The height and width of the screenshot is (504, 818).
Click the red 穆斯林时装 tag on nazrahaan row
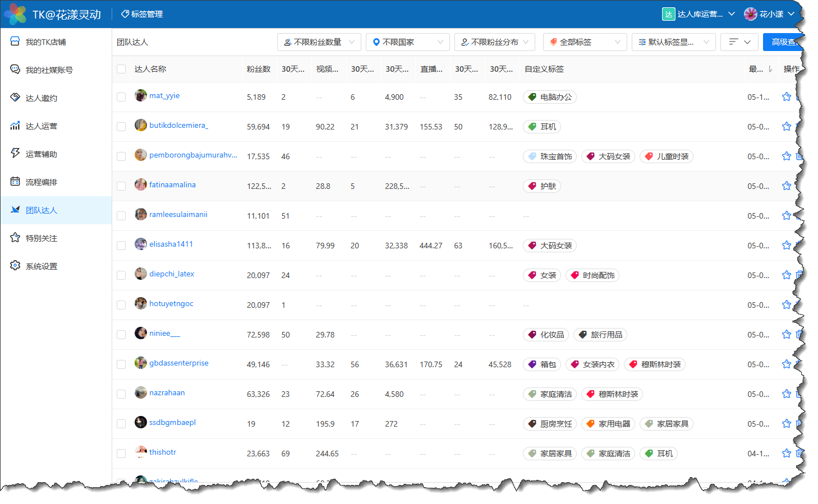pos(612,394)
